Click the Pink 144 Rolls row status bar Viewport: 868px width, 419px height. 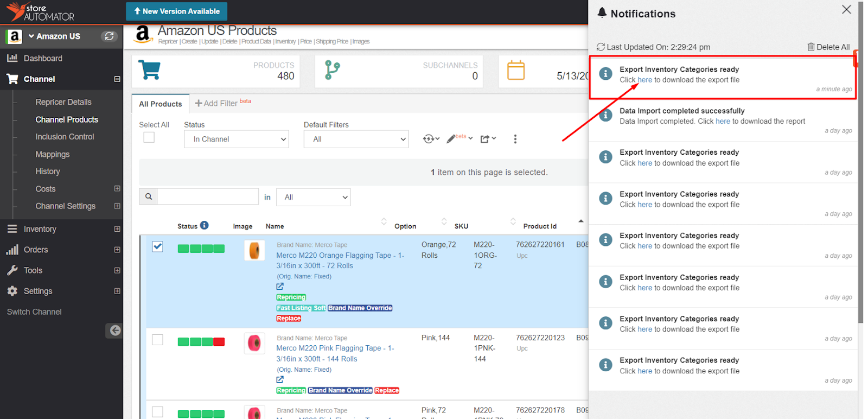pos(201,342)
